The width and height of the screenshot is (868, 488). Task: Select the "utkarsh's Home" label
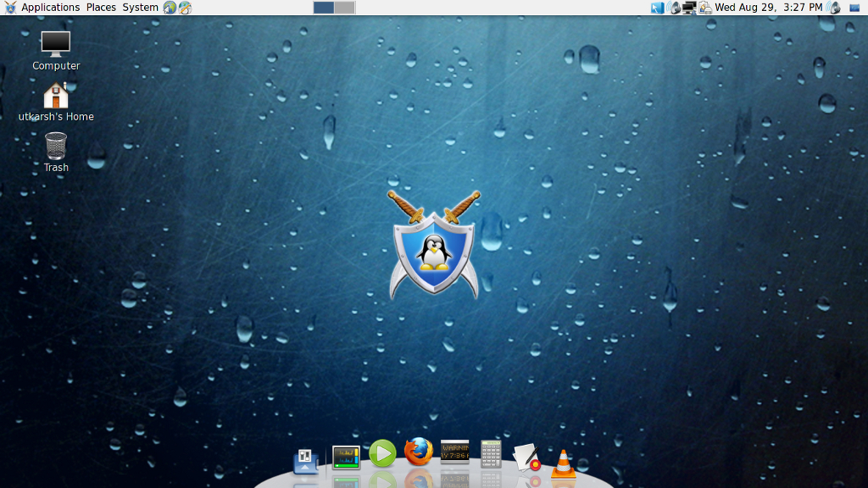56,117
